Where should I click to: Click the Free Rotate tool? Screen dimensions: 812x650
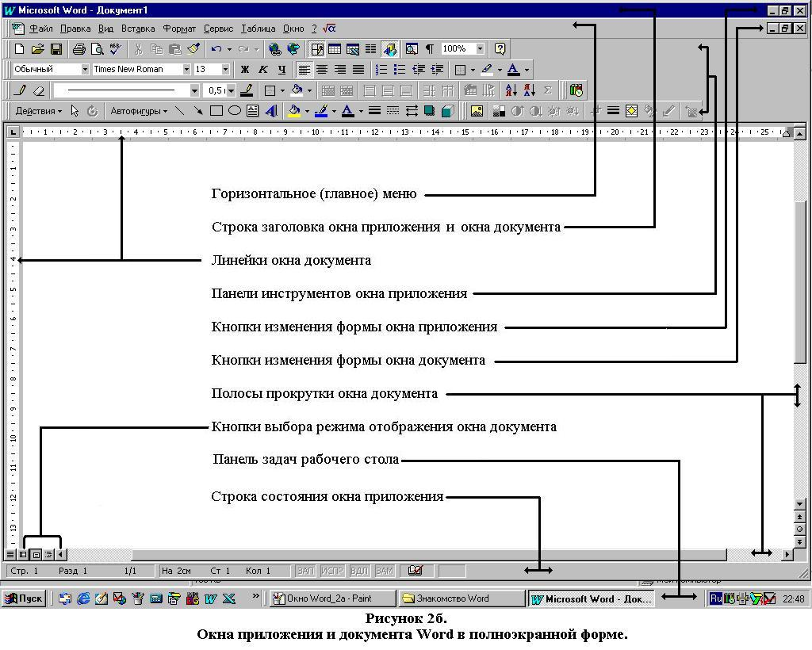(92, 111)
